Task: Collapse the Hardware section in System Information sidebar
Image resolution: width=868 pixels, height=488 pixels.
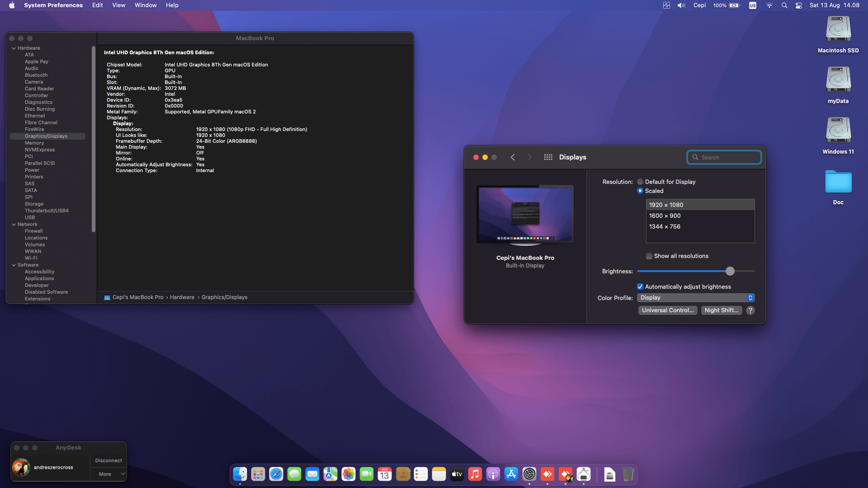Action: click(x=14, y=47)
